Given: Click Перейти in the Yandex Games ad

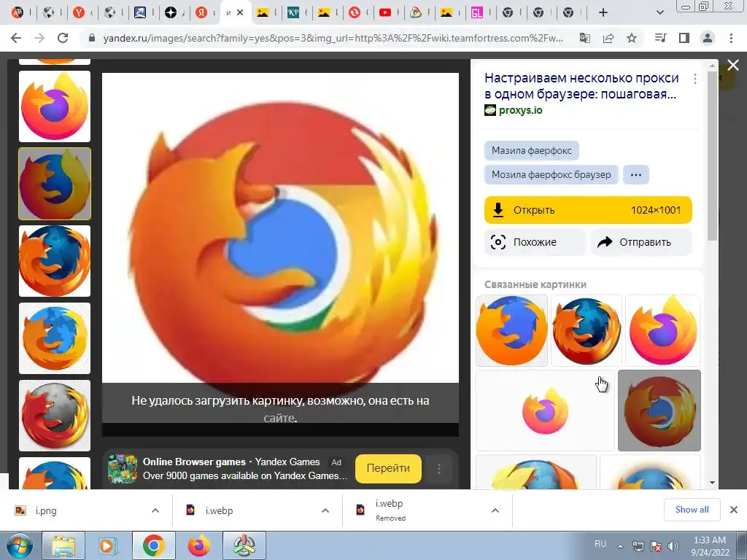Looking at the screenshot, I should click(388, 468).
